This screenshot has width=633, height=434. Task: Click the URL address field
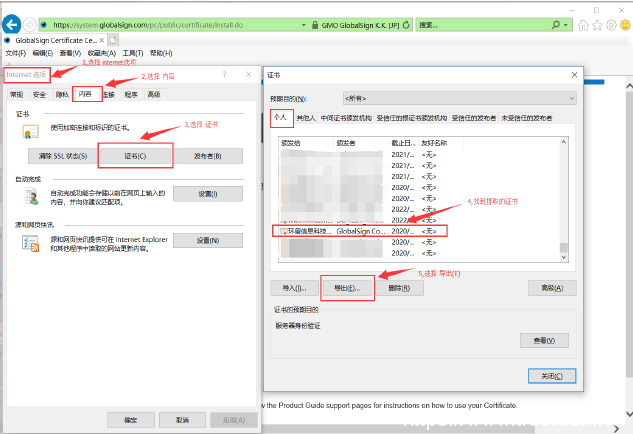click(176, 25)
